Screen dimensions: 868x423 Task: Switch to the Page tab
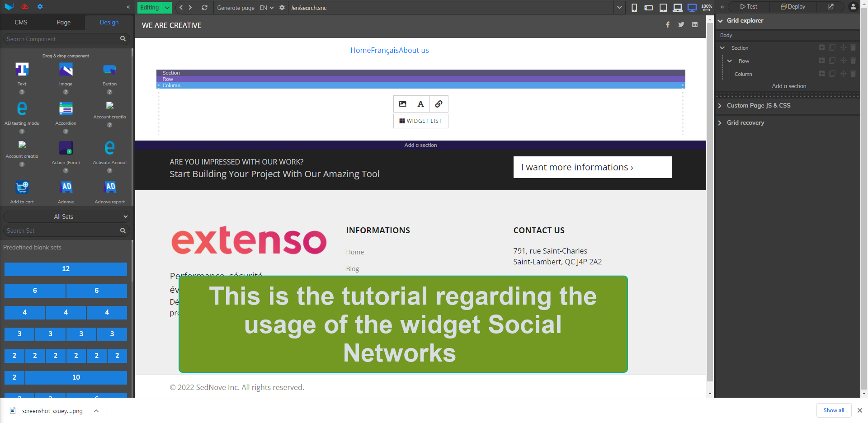point(63,22)
